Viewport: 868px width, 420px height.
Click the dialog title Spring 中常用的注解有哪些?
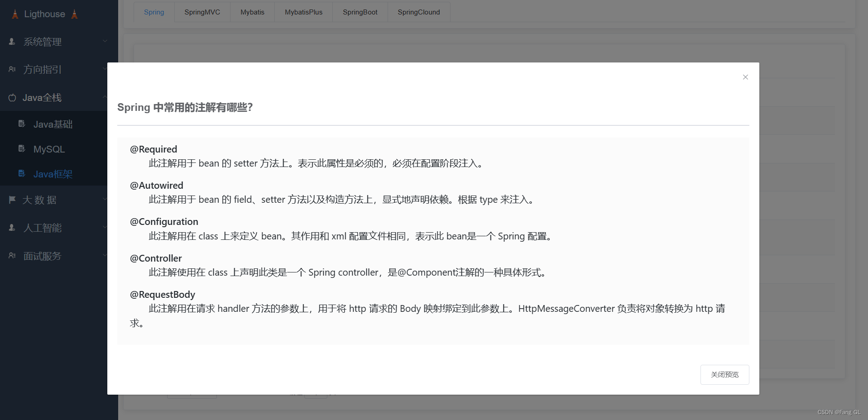(185, 107)
